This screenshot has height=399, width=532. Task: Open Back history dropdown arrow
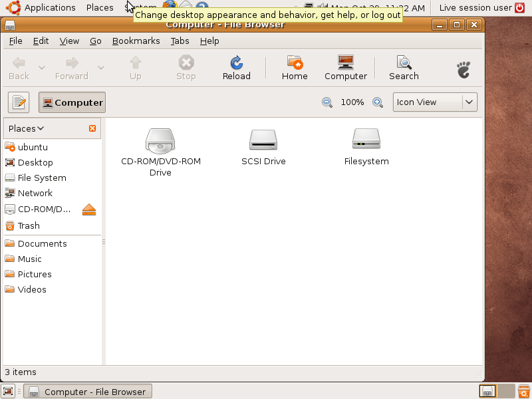point(42,68)
